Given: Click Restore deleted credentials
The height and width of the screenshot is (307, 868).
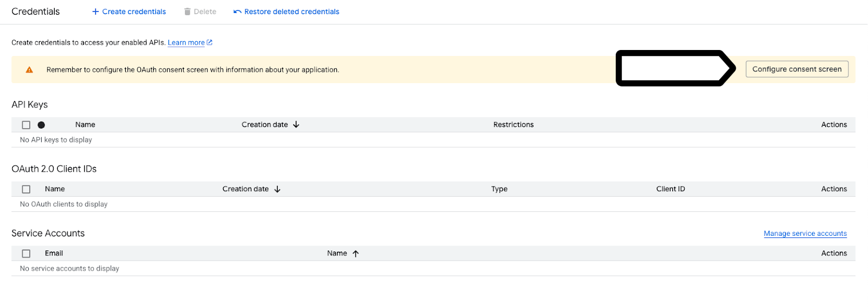Looking at the screenshot, I should pyautogui.click(x=286, y=11).
